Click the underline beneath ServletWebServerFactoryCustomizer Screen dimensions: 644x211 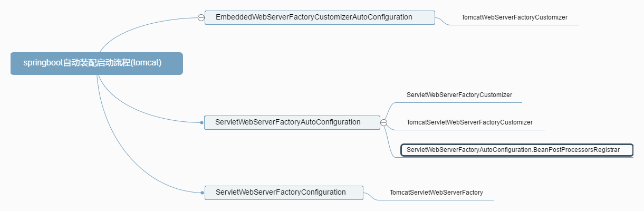click(459, 102)
